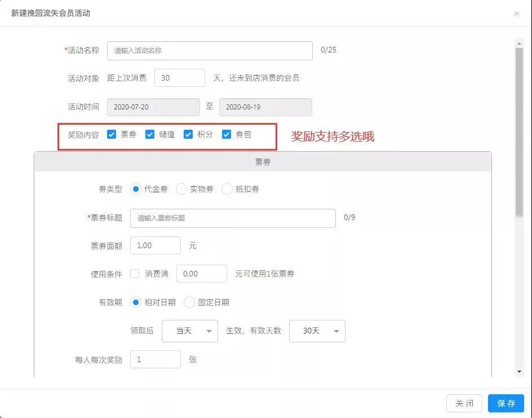Image resolution: width=532 pixels, height=418 pixels.
Task: Click the 票券 section header tab
Action: tap(263, 162)
